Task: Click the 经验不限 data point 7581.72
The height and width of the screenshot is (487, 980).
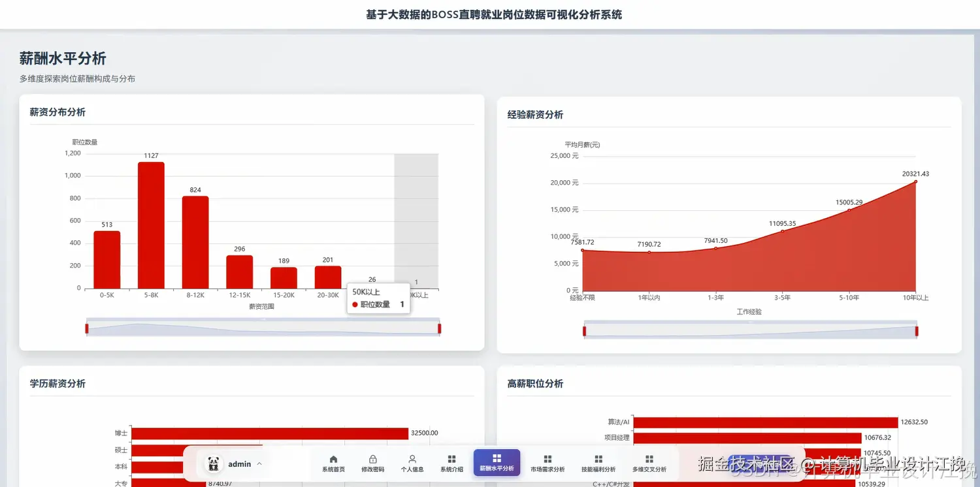Action: (x=582, y=250)
